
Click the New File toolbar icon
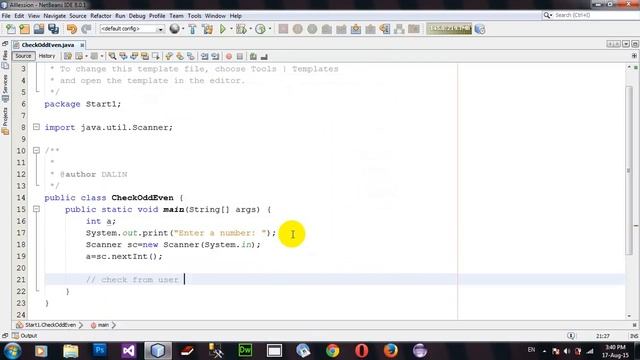click(11, 29)
